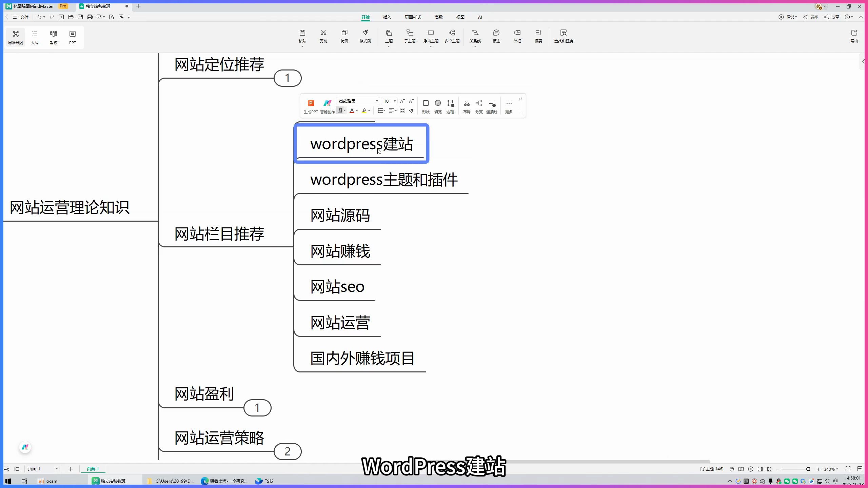Image resolution: width=868 pixels, height=488 pixels.
Task: Pin the floating format toolbar
Action: point(520,99)
